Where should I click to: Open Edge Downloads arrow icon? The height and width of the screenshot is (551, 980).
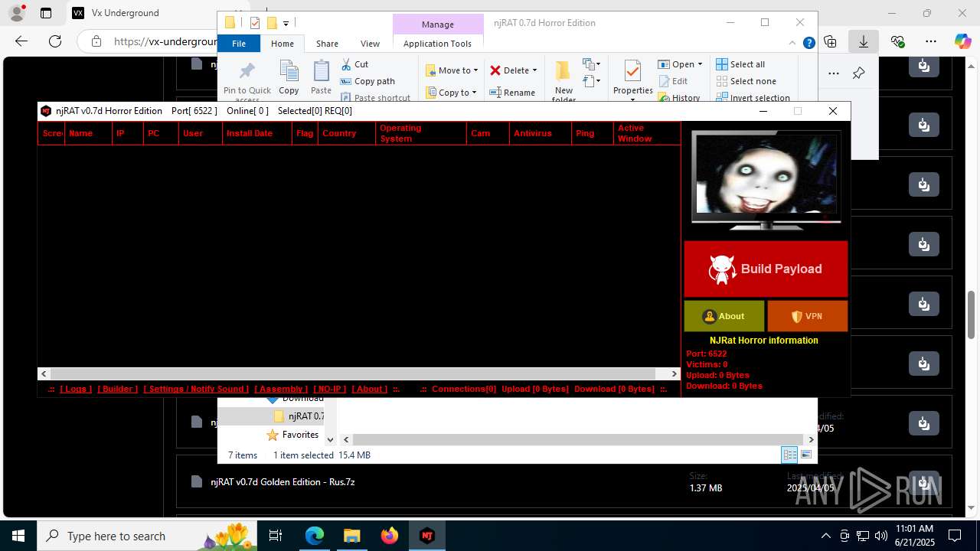click(864, 41)
